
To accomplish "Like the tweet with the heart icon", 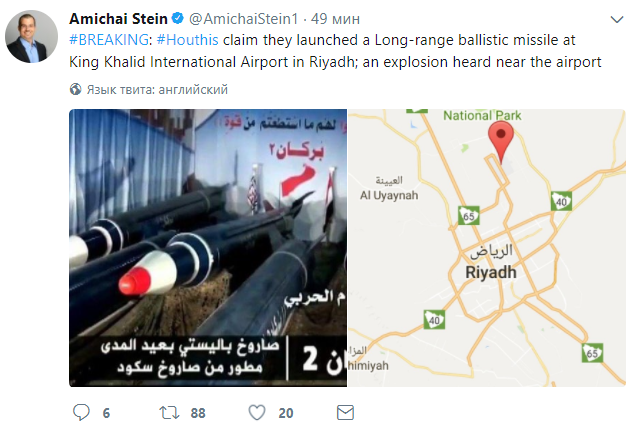I will (257, 412).
